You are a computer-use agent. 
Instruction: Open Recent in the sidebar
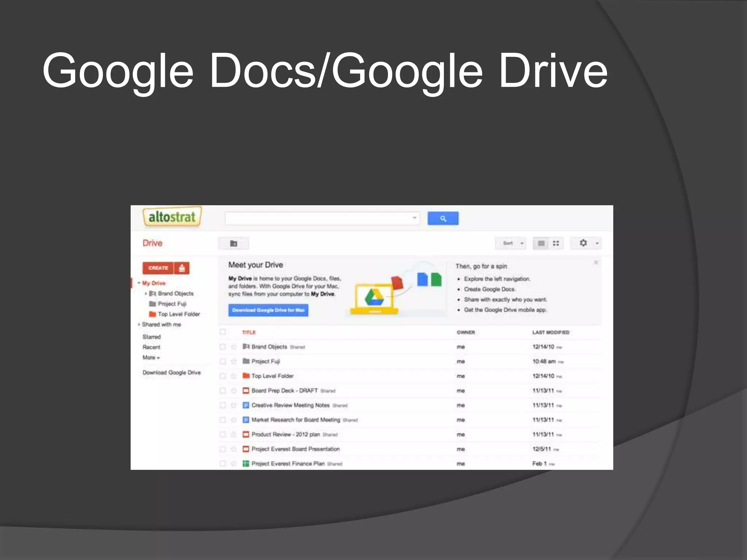pyautogui.click(x=151, y=347)
